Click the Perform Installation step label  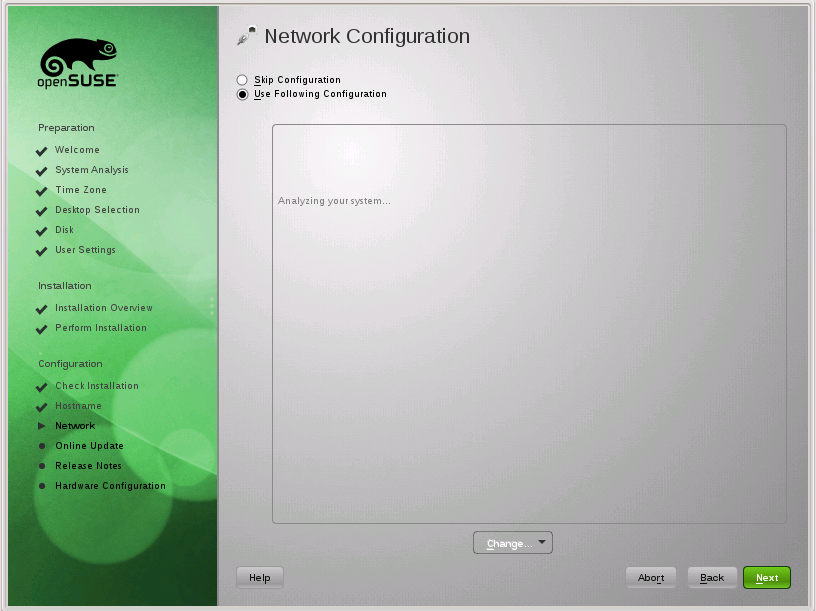(x=101, y=328)
